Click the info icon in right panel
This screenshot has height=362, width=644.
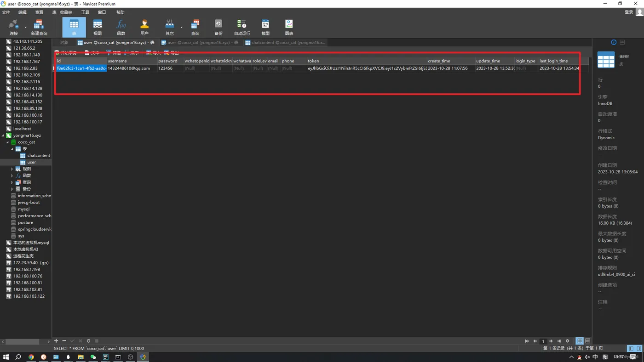pyautogui.click(x=614, y=42)
